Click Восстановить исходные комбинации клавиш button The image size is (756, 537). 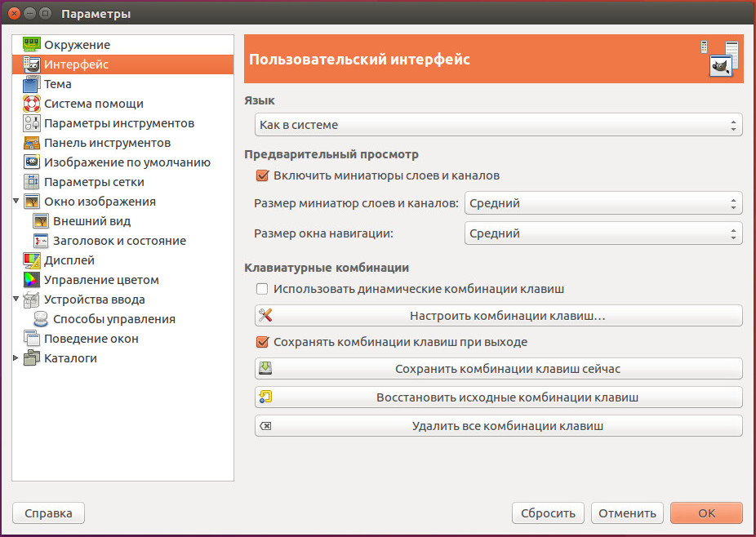499,397
